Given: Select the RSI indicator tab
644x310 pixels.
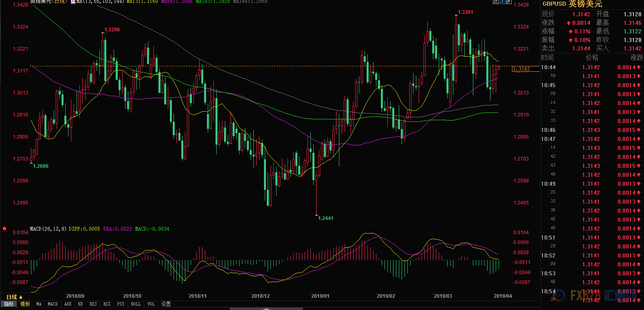Looking at the screenshot, I should click(107, 304).
